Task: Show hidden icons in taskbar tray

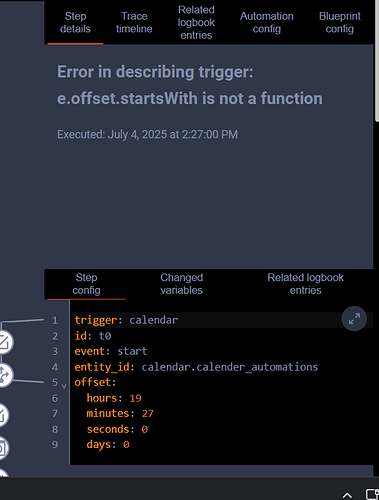Action: [347, 495]
